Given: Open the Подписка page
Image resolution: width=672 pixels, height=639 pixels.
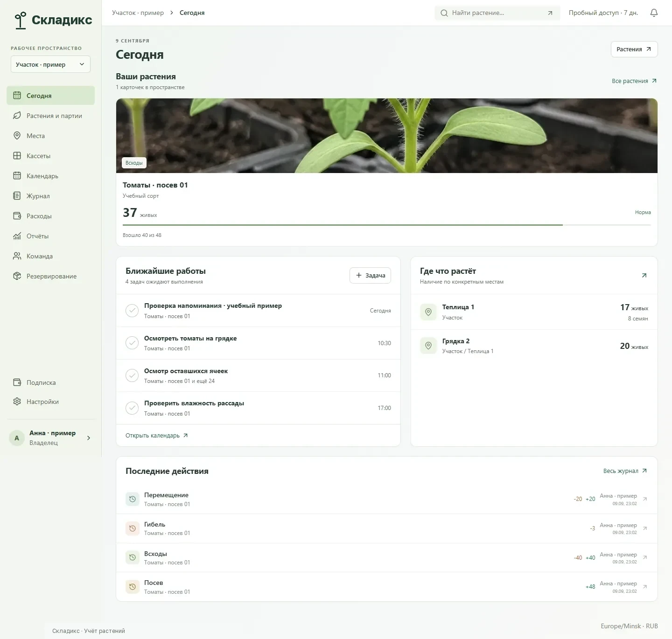Looking at the screenshot, I should [x=50, y=382].
